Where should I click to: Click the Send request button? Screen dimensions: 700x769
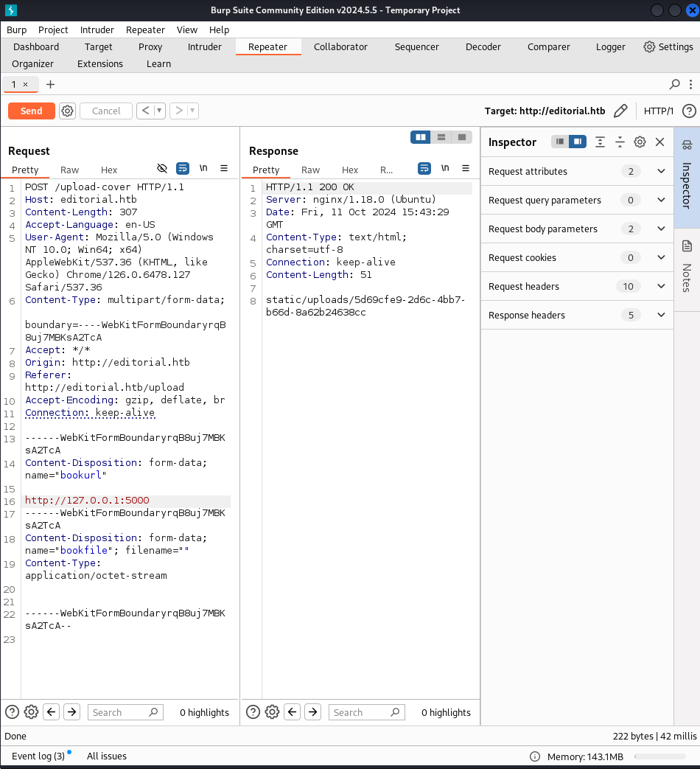(x=32, y=111)
